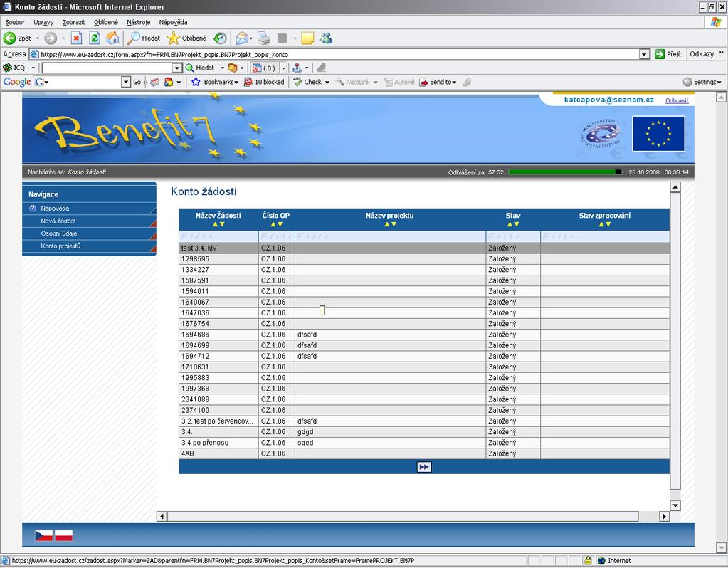Print page with the printer icon
Image resolution: width=728 pixels, height=568 pixels.
(264, 38)
